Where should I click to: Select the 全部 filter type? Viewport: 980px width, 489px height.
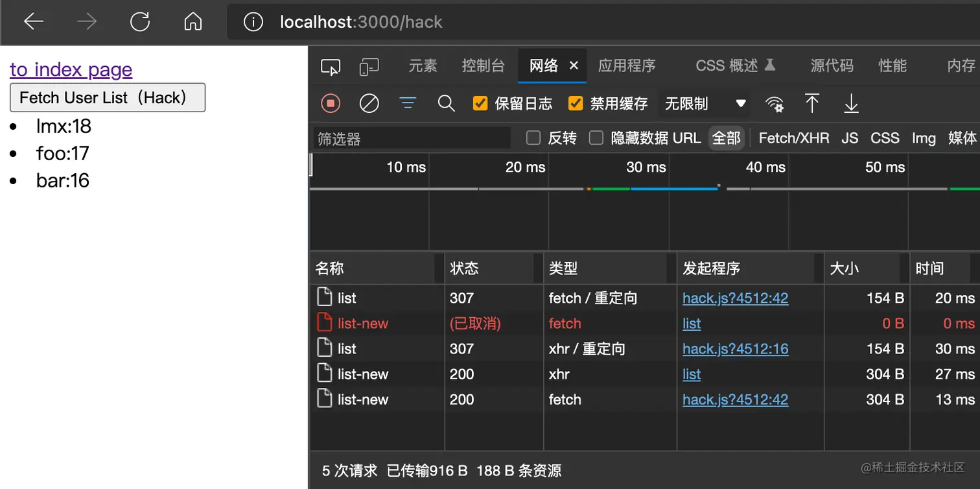726,138
